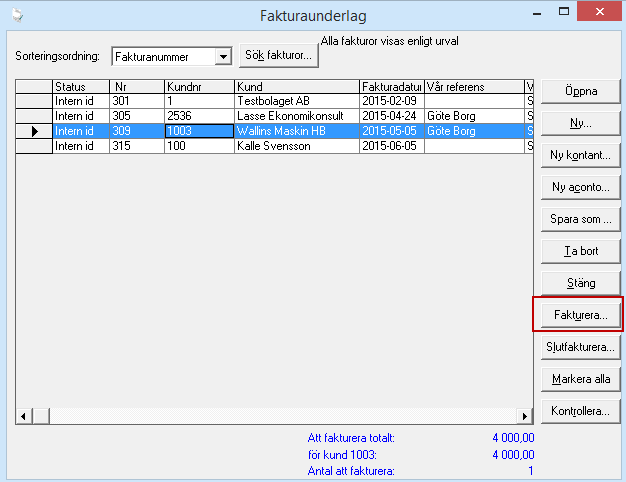Click Spara som ... button
This screenshot has width=626, height=482.
click(580, 219)
